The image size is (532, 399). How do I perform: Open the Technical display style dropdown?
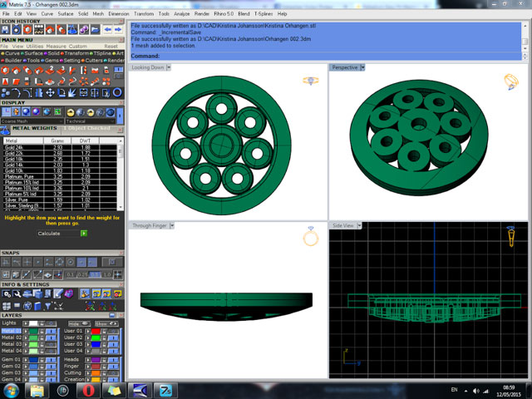pyautogui.click(x=114, y=121)
